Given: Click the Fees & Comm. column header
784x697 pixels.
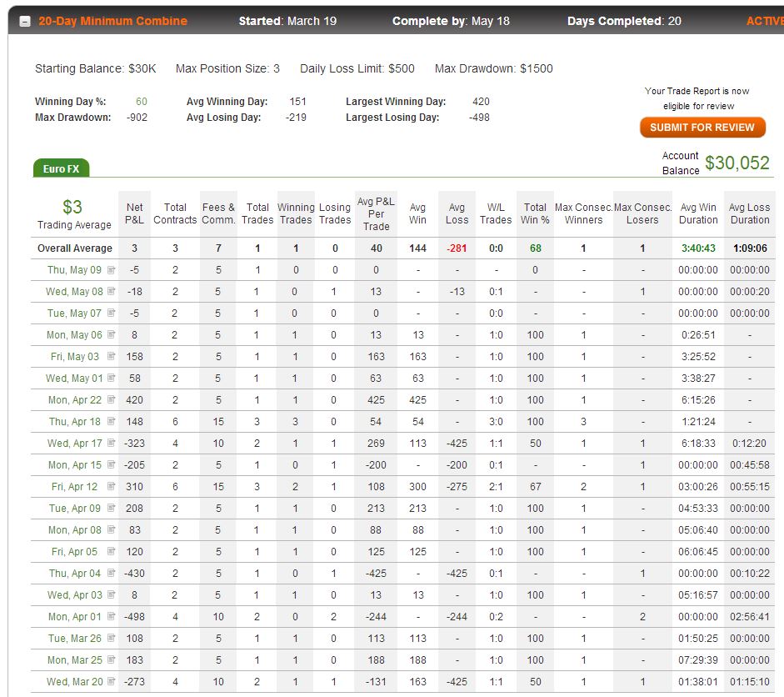Looking at the screenshot, I should coord(218,213).
